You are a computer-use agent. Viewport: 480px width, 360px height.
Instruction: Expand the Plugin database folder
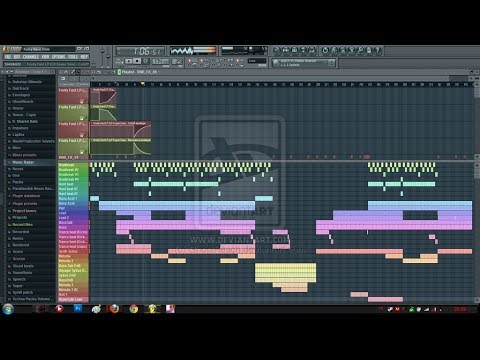pyautogui.click(x=26, y=196)
